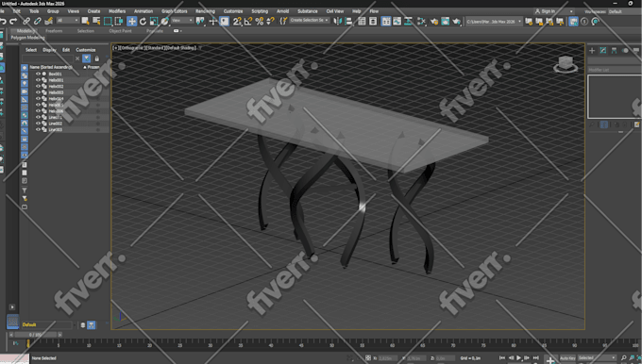The height and width of the screenshot is (364, 642).
Task: Click the Align tool icon
Action: 348,21
